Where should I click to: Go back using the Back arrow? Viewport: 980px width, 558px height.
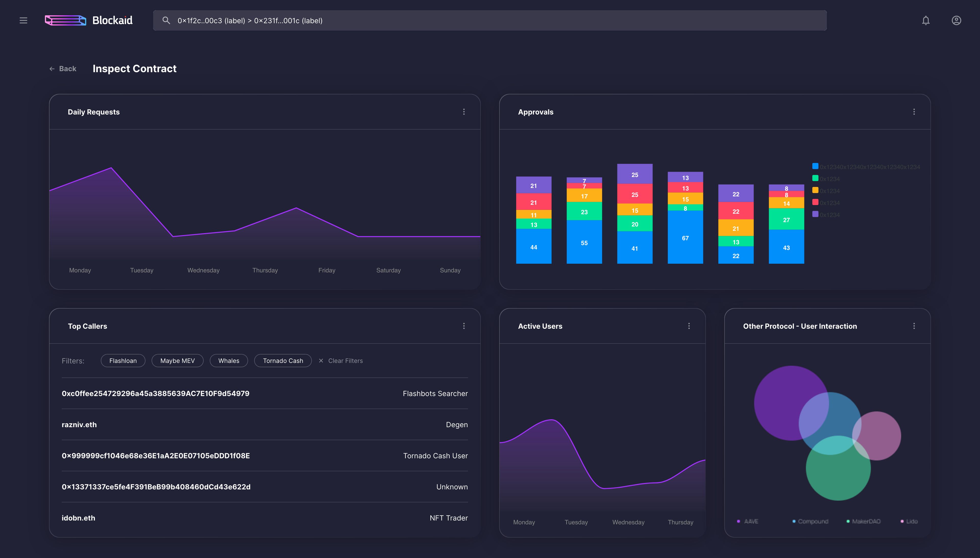pyautogui.click(x=63, y=69)
